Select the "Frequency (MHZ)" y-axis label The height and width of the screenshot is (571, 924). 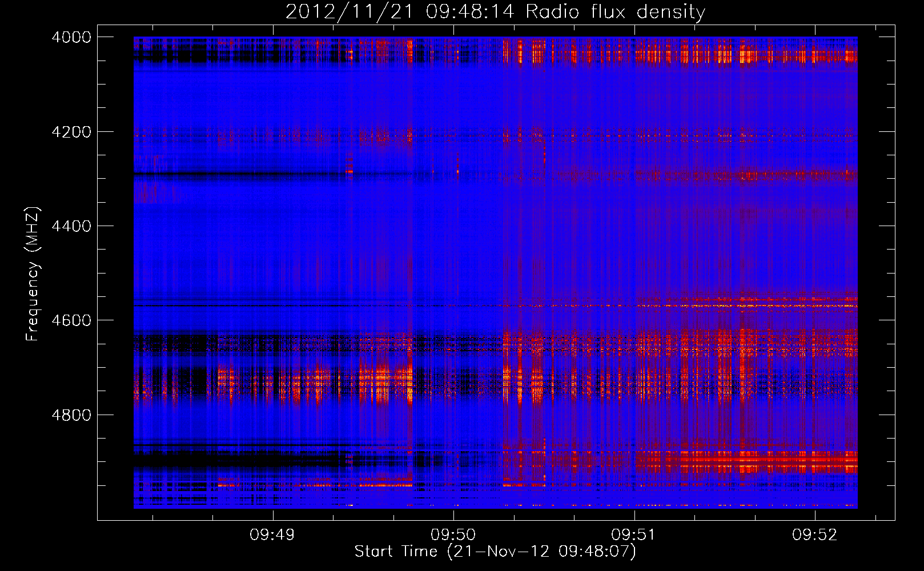[x=33, y=274]
